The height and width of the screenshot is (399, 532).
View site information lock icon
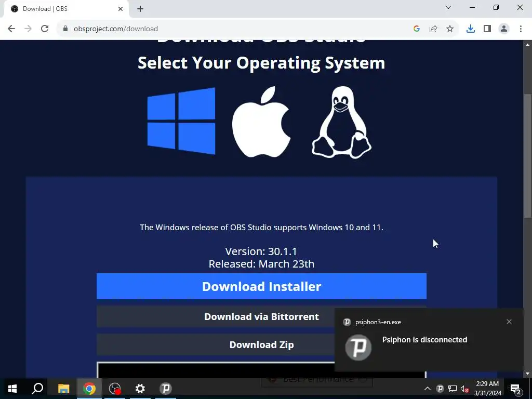[x=65, y=29]
